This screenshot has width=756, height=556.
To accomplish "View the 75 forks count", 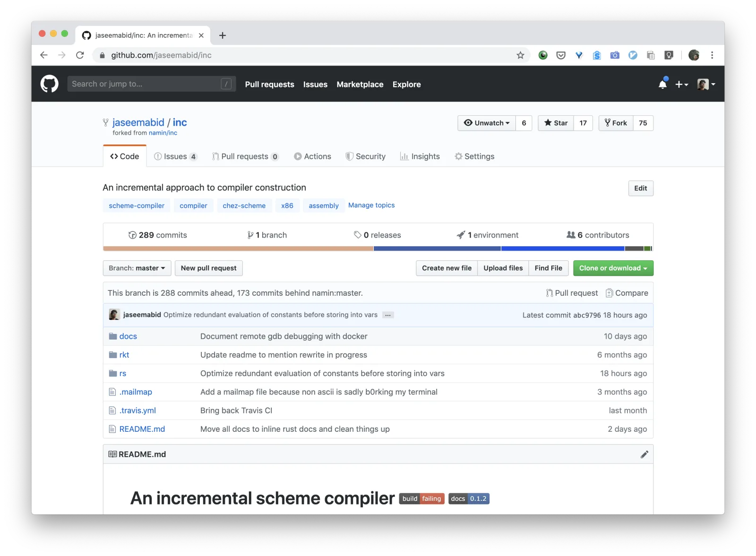I will point(643,123).
